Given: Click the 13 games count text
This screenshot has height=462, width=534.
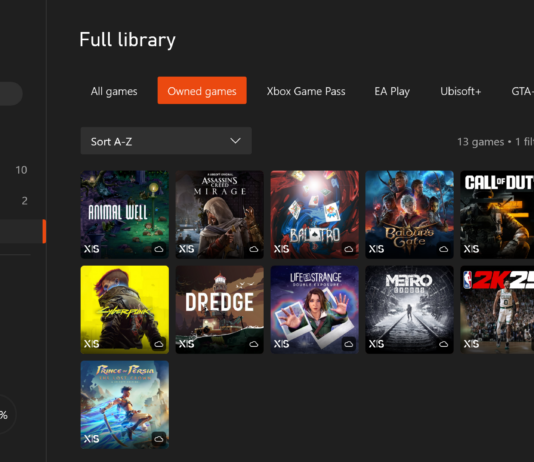Looking at the screenshot, I should 481,142.
